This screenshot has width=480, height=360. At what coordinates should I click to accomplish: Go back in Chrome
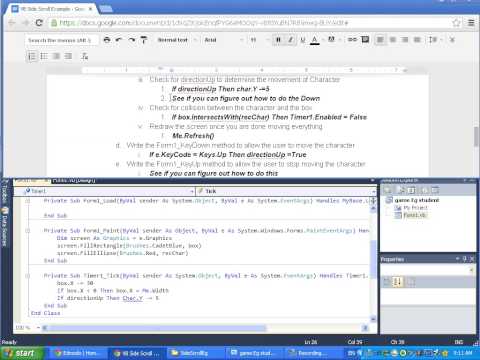(x=12, y=23)
